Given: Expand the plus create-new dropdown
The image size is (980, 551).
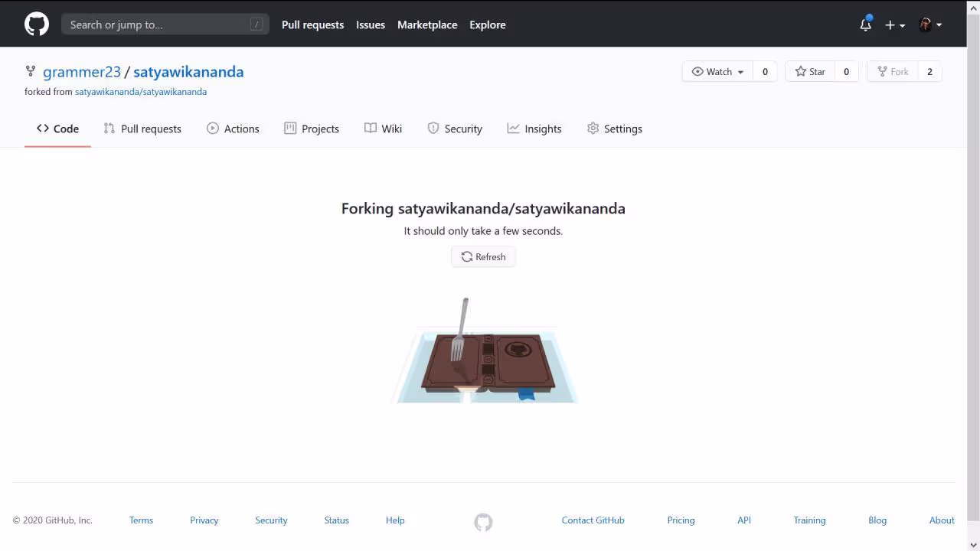Looking at the screenshot, I should tap(895, 24).
